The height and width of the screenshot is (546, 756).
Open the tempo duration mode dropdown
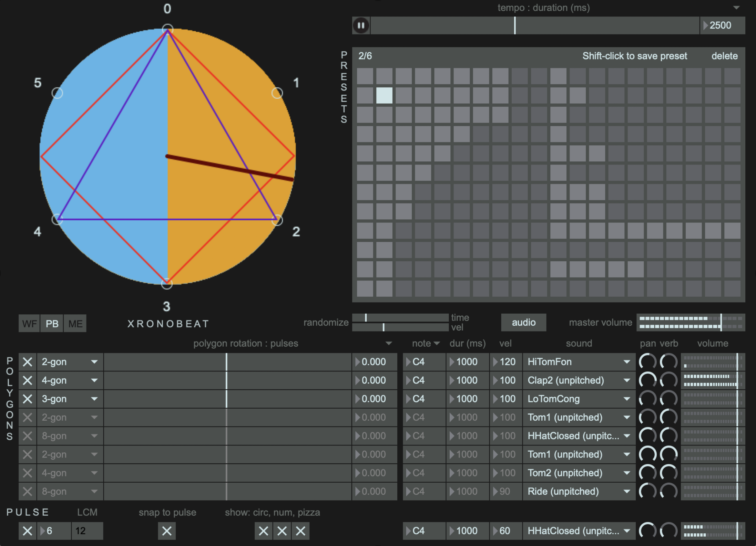click(737, 7)
